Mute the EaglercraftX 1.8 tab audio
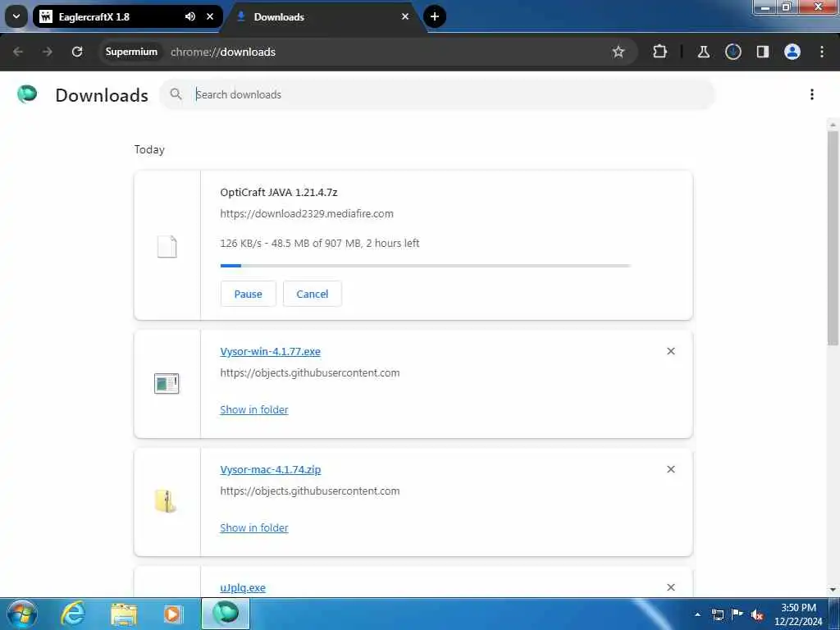Viewport: 840px width, 630px height. 190,16
